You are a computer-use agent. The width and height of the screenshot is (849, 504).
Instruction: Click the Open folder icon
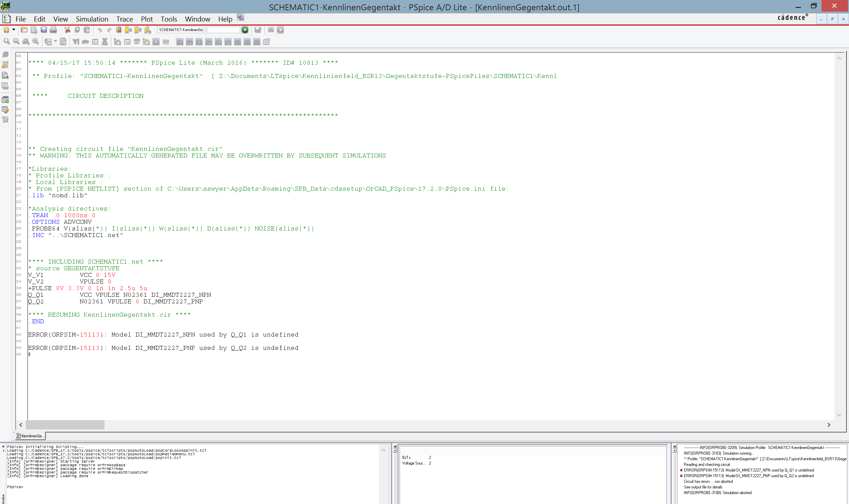24,30
